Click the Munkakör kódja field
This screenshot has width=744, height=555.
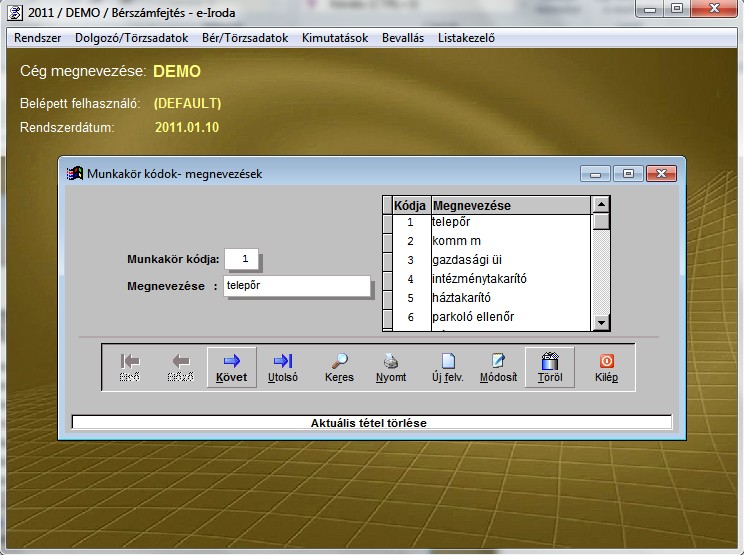pos(244,259)
